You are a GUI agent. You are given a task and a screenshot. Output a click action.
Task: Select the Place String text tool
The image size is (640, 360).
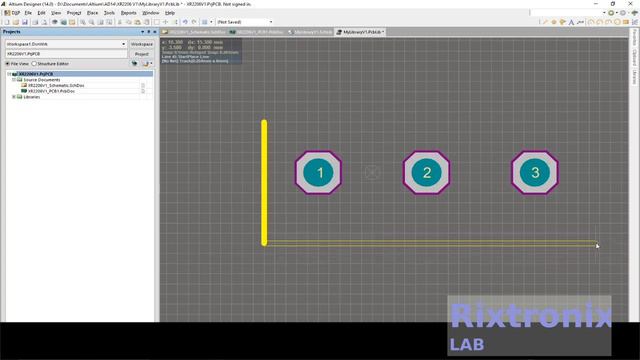click(571, 22)
